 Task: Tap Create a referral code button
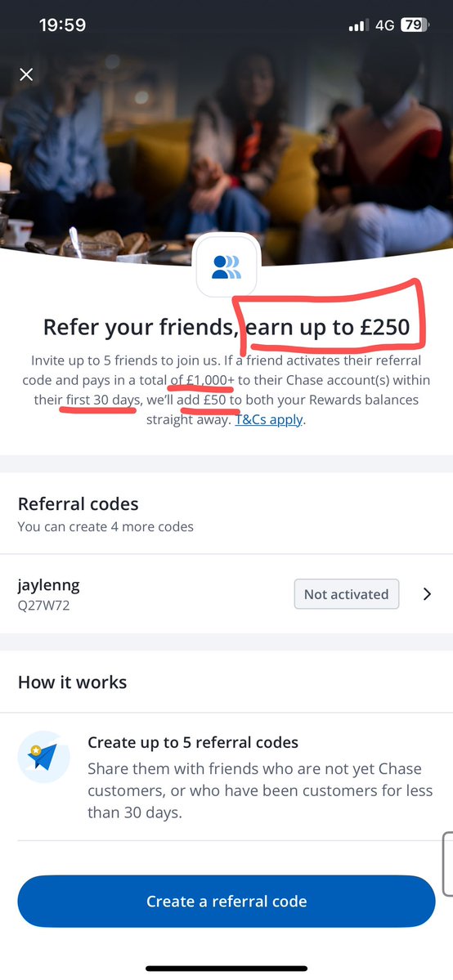(226, 902)
